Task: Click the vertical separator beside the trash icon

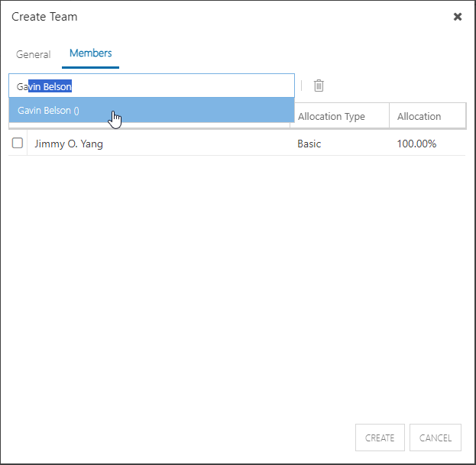Action: pyautogui.click(x=301, y=86)
